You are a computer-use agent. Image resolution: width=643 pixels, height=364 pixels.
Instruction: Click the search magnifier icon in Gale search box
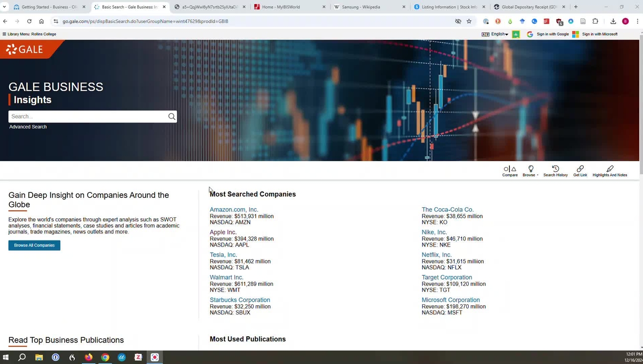click(x=172, y=116)
